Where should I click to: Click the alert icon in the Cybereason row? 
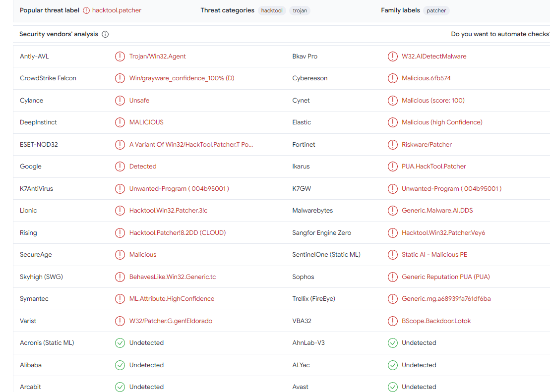pyautogui.click(x=392, y=78)
